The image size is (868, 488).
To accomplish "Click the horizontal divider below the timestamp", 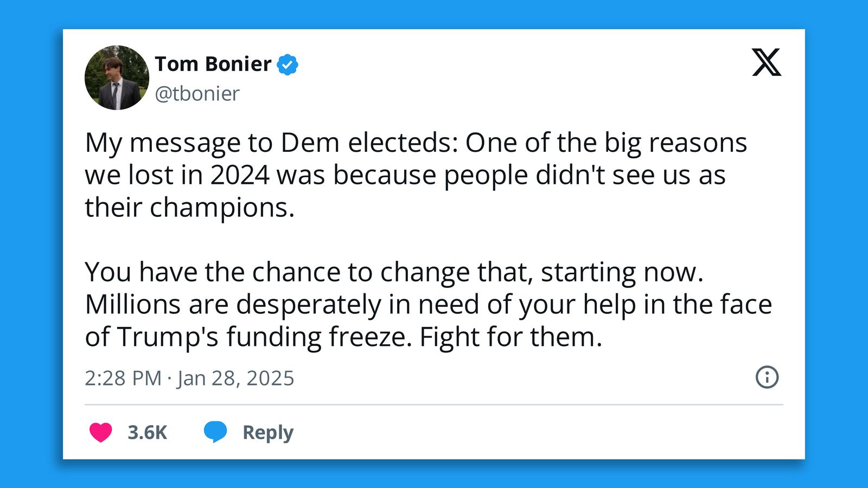I will click(x=434, y=404).
